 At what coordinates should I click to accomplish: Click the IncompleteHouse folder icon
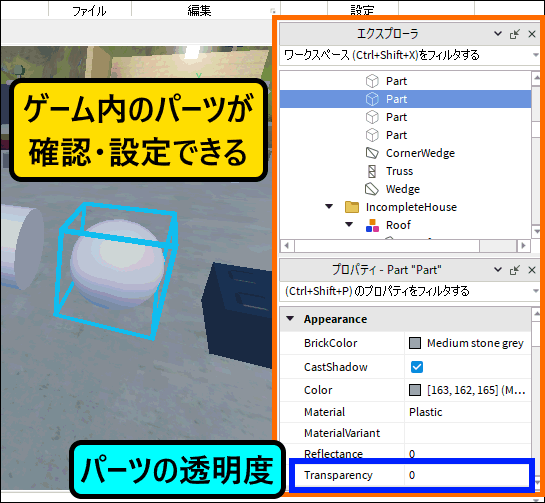(352, 207)
